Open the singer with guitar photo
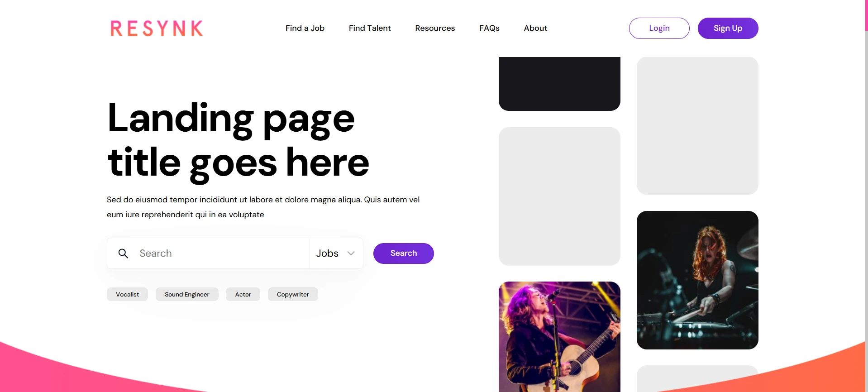The height and width of the screenshot is (392, 868). 559,337
